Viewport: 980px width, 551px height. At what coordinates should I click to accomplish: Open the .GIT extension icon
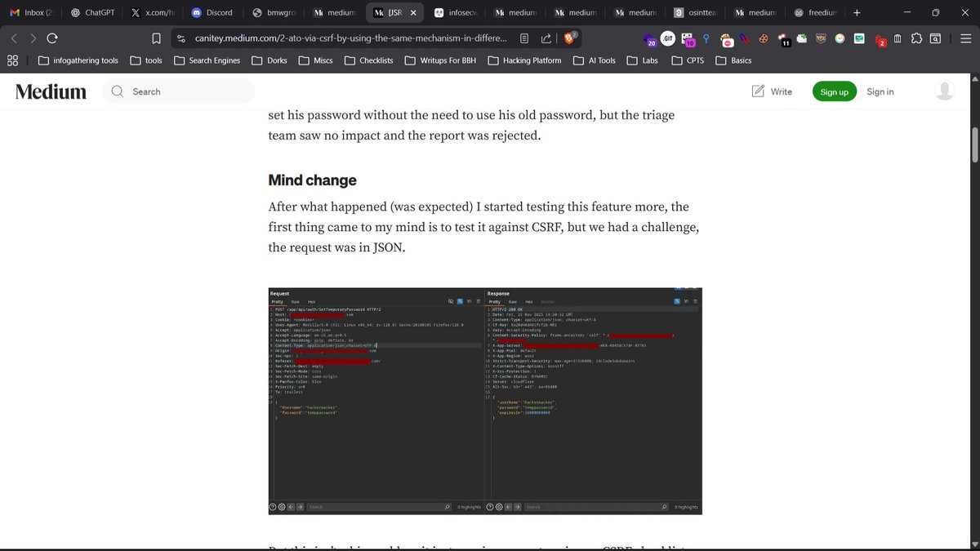[x=667, y=38]
